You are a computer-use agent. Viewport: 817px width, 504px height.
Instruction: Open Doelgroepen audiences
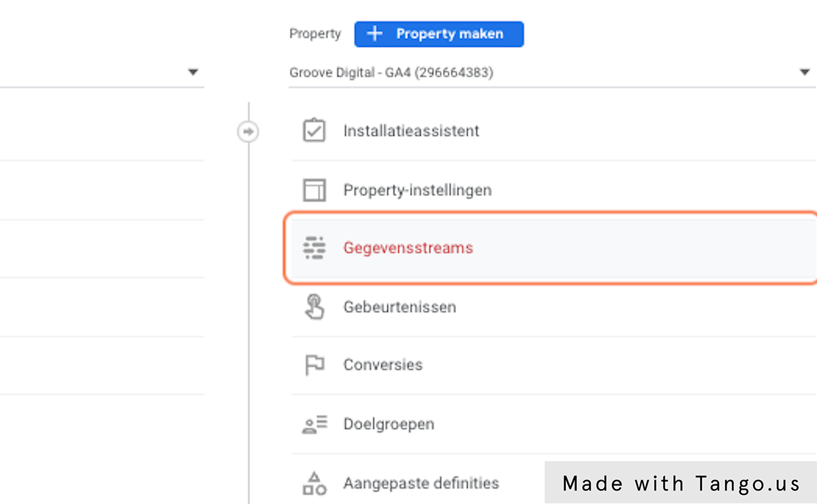pos(388,424)
